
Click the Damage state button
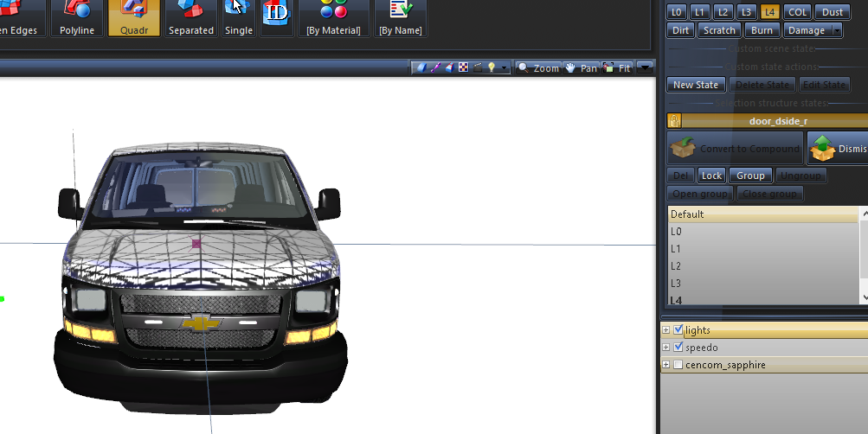(x=807, y=30)
